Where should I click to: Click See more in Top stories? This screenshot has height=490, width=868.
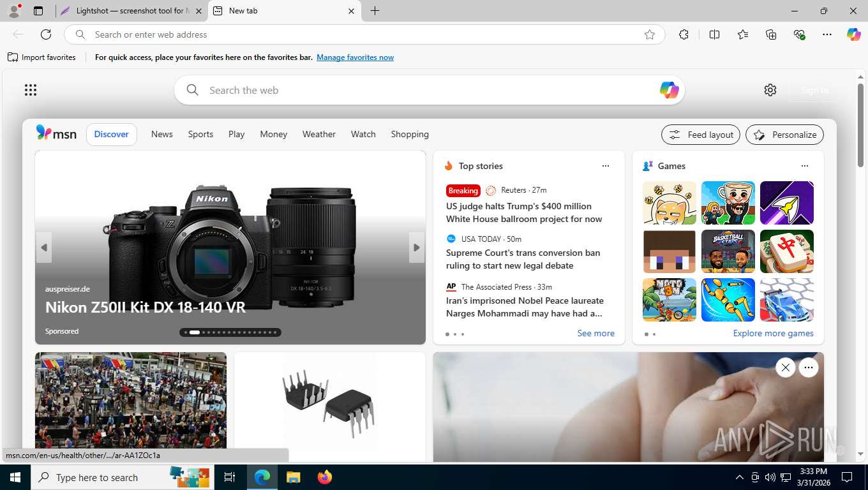pyautogui.click(x=595, y=333)
